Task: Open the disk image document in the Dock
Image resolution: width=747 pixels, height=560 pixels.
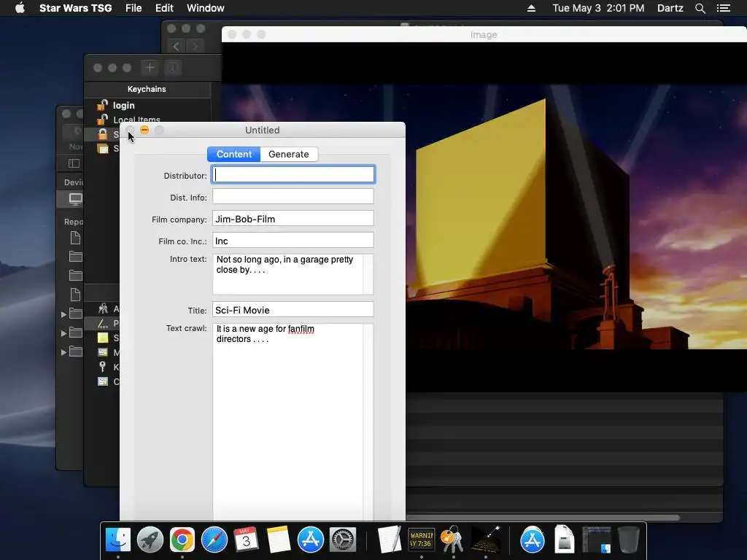Action: (565, 540)
